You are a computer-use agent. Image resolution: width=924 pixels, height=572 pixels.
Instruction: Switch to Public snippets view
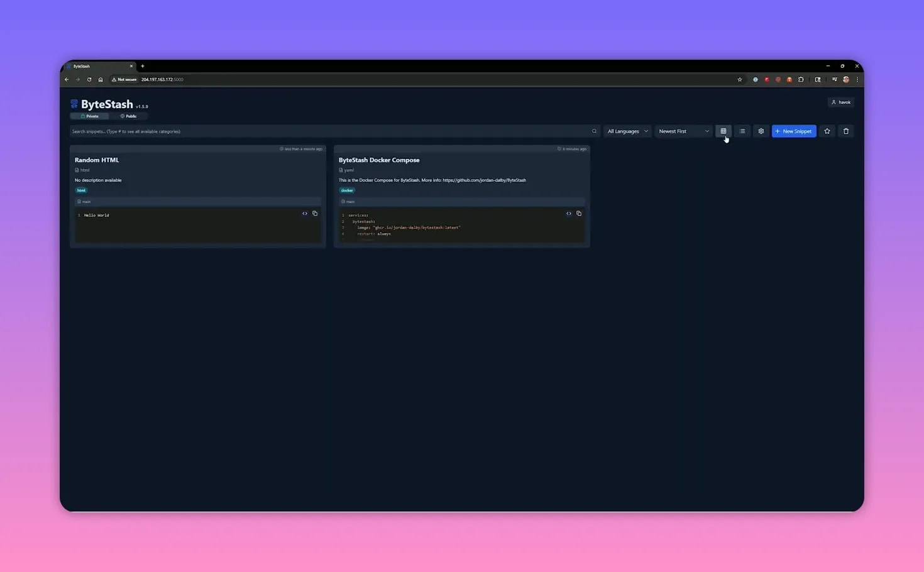pos(128,116)
